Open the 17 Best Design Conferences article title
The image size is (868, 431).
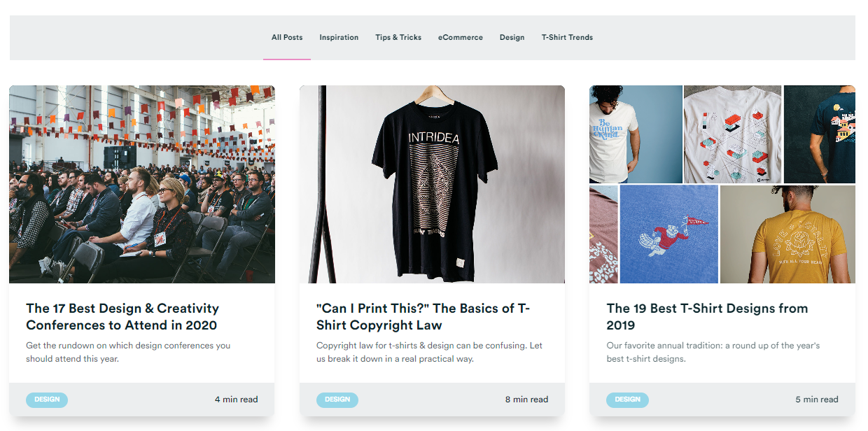pyautogui.click(x=122, y=316)
